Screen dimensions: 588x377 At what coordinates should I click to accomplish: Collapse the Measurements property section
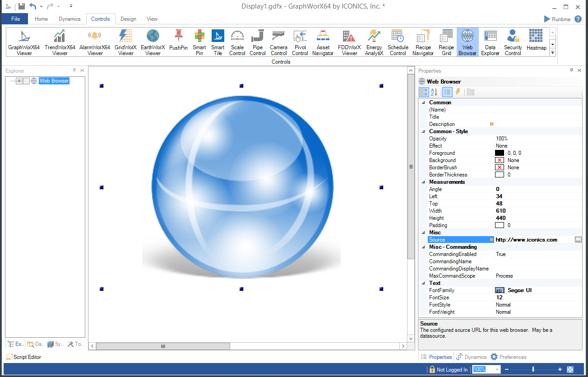tap(423, 182)
